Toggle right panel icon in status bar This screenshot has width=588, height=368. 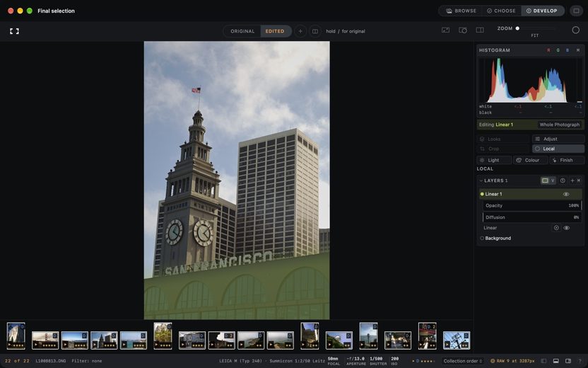(568, 361)
